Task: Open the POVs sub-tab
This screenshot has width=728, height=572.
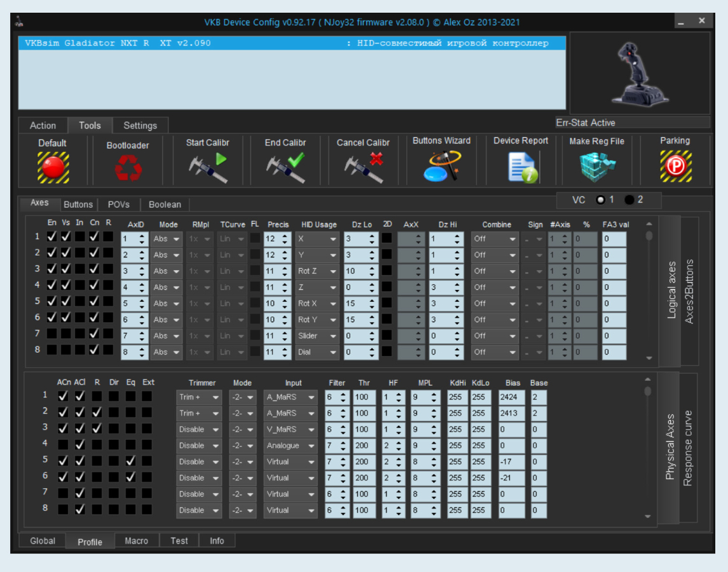Action: pyautogui.click(x=118, y=204)
